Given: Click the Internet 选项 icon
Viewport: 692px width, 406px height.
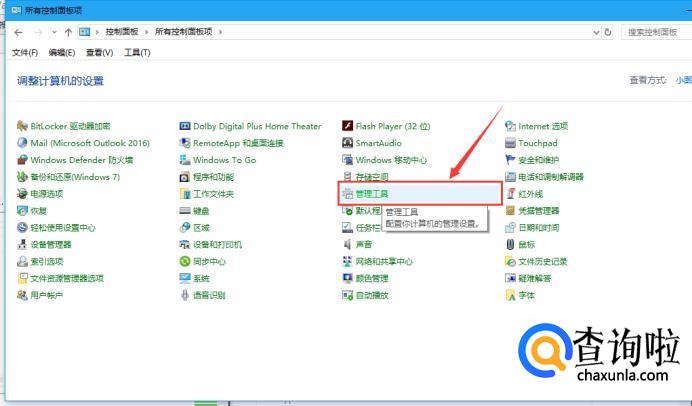Looking at the screenshot, I should click(x=511, y=126).
